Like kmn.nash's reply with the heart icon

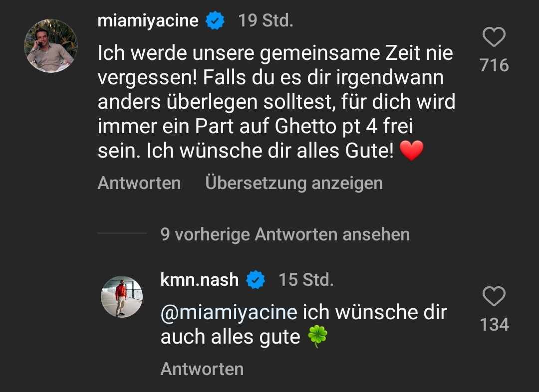[x=494, y=297]
